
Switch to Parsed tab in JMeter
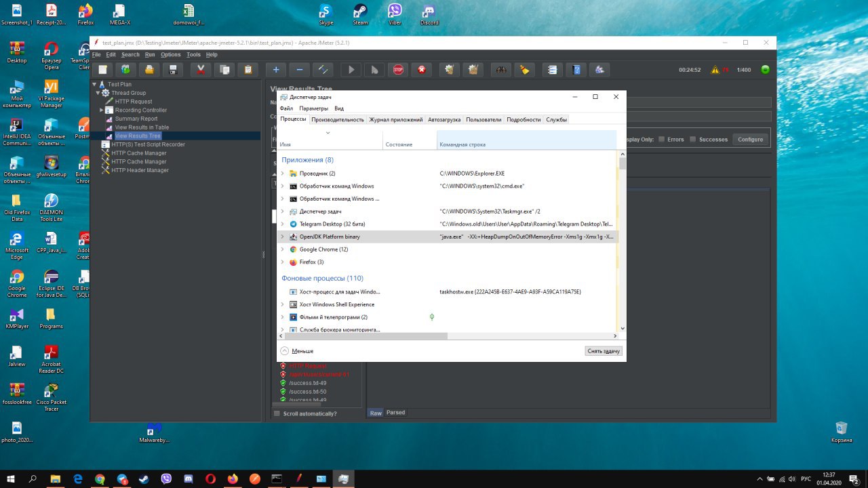tap(396, 413)
